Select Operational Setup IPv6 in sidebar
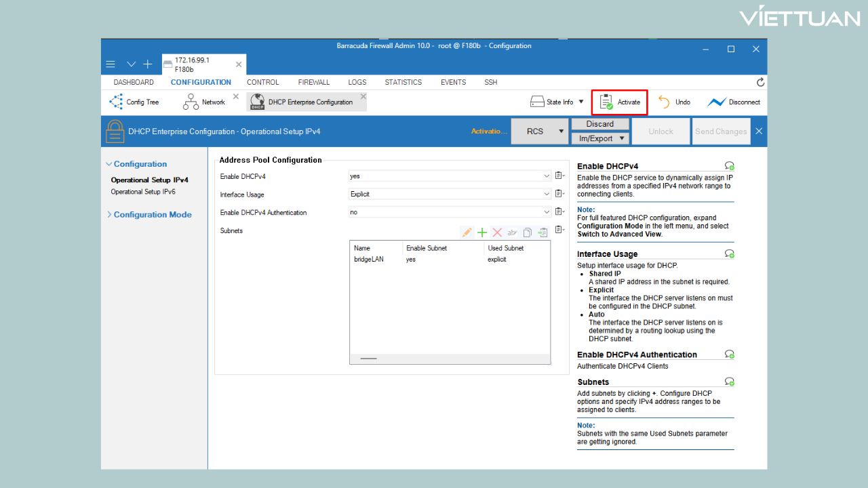The height and width of the screenshot is (488, 868). coord(143,192)
